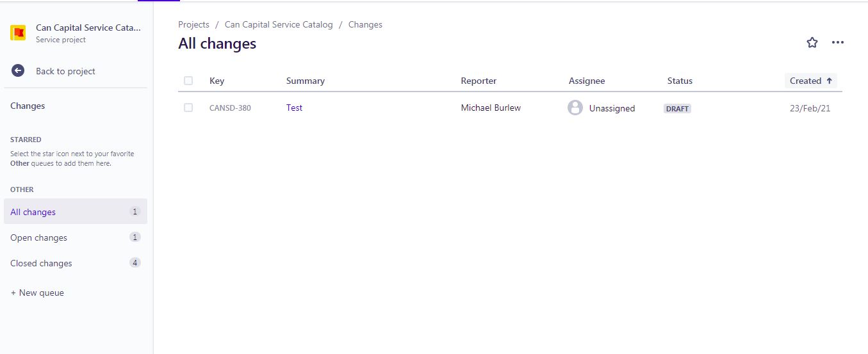Screen dimensions: 868x354
Task: Sort by the Created column header
Action: tap(811, 81)
